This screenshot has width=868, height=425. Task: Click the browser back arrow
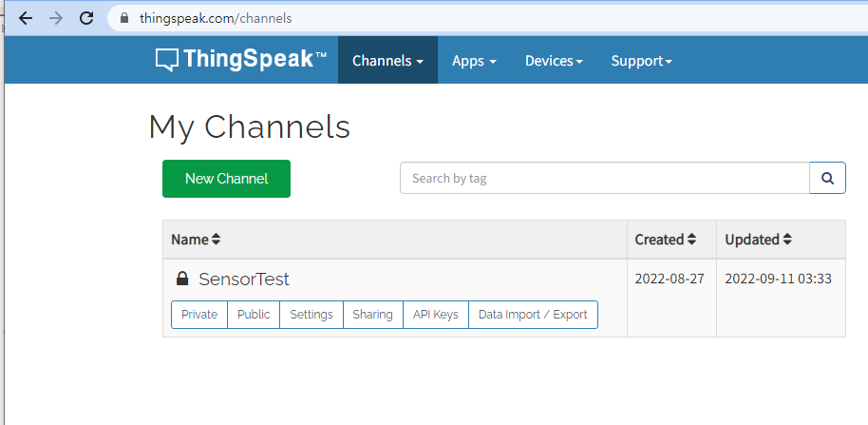26,18
